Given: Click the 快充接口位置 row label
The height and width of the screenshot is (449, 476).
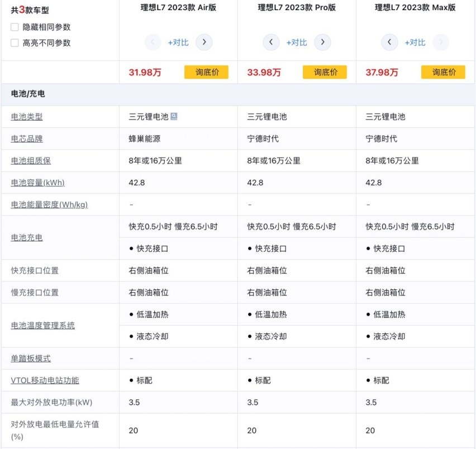Looking at the screenshot, I should coord(35,271).
